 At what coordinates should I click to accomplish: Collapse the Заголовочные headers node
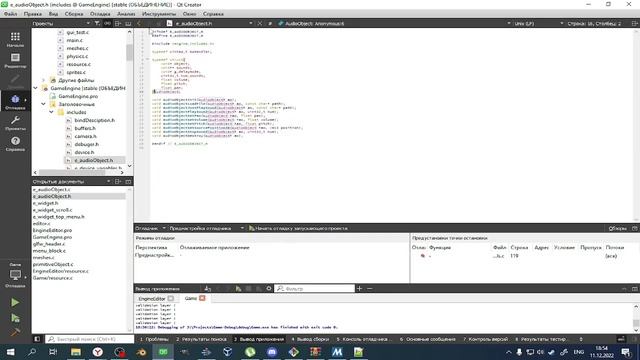44,104
